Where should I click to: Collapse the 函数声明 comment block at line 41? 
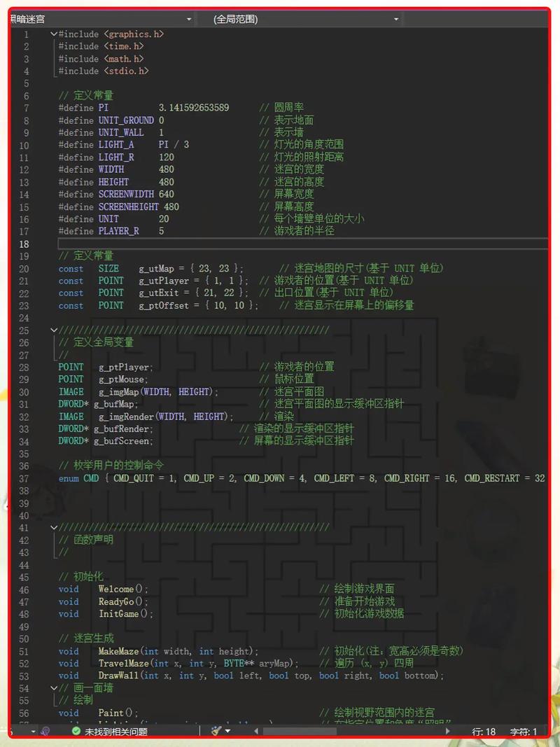click(x=54, y=527)
